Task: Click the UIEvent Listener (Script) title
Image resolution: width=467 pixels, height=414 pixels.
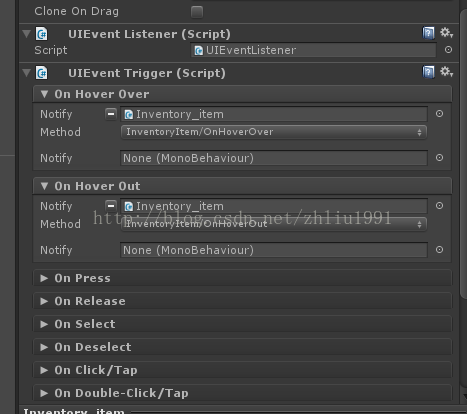Action: coord(149,34)
